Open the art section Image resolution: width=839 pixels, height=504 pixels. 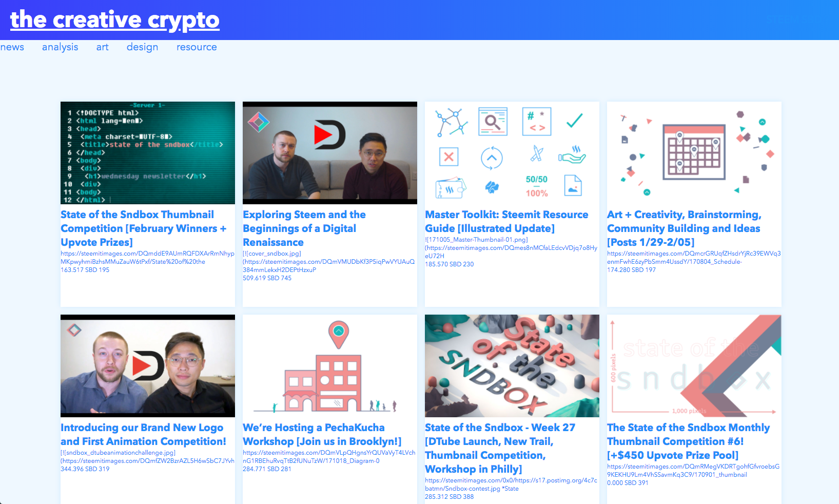[x=102, y=47]
